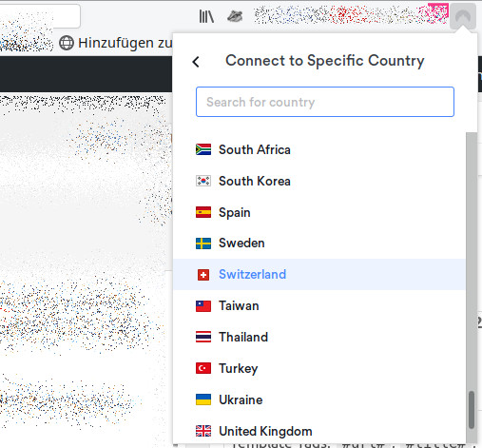Image resolution: width=482 pixels, height=448 pixels.
Task: Click the Hinzufügen zu bookmark link
Action: pyautogui.click(x=116, y=43)
